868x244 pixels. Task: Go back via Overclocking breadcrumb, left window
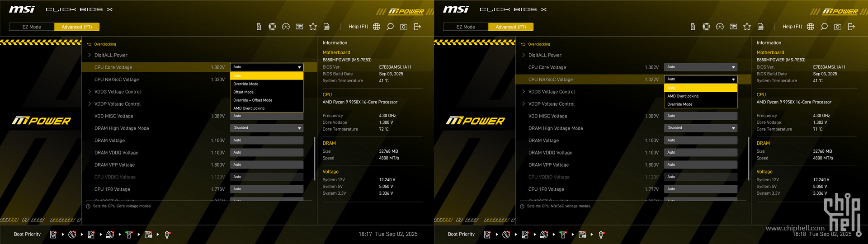(x=102, y=44)
